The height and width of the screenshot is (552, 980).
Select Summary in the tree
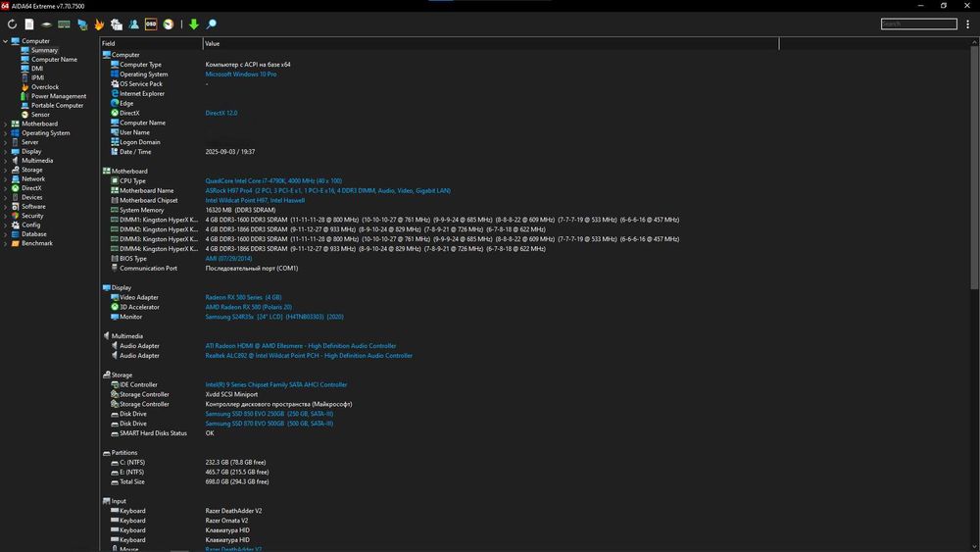coord(44,50)
